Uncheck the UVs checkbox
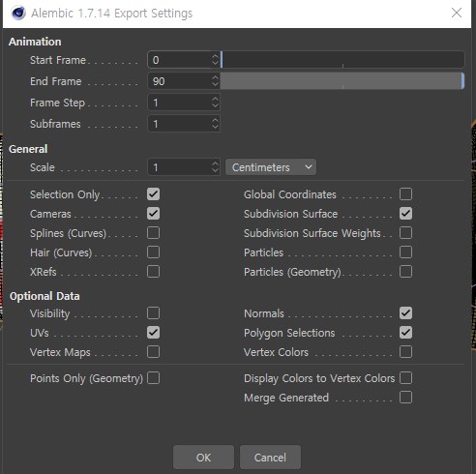476x474 pixels. (153, 333)
